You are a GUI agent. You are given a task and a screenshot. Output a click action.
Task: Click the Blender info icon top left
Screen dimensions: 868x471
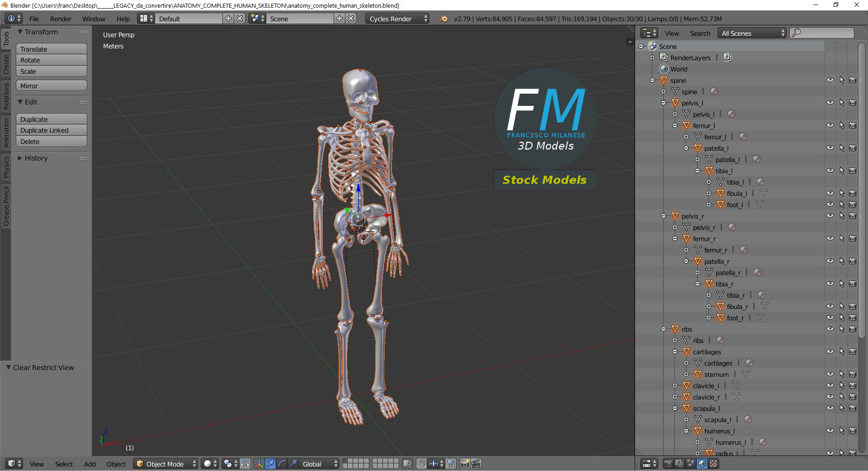click(x=11, y=19)
